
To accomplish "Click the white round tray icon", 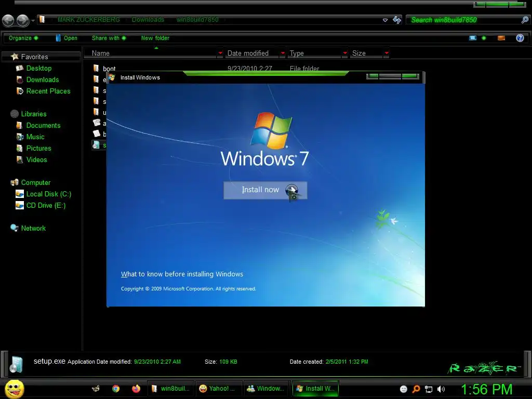I will click(x=403, y=389).
